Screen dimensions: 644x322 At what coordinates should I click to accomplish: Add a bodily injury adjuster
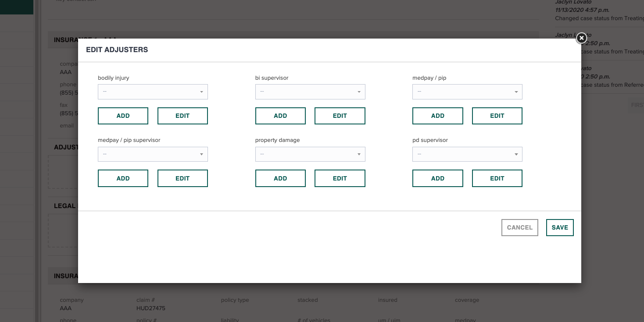pos(123,116)
